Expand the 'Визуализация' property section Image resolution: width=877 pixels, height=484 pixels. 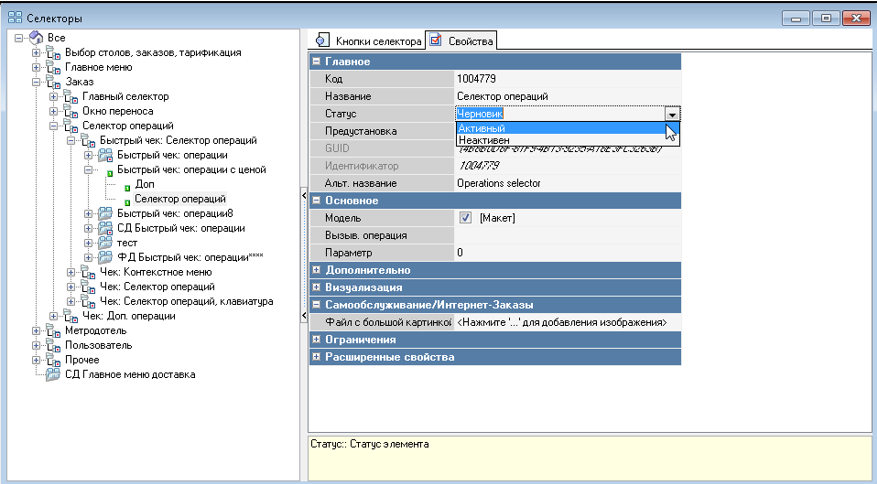(x=317, y=287)
